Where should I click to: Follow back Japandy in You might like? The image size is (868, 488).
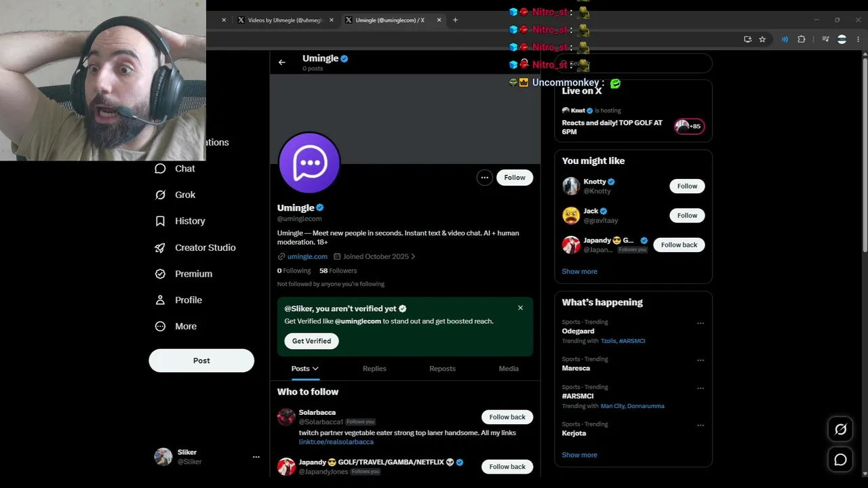click(x=679, y=245)
